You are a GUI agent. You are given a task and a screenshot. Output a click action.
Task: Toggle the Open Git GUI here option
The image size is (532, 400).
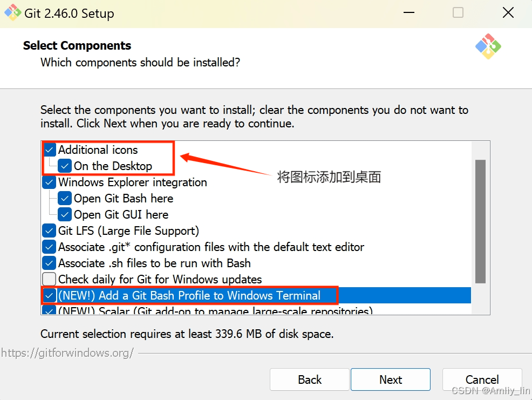pos(64,215)
